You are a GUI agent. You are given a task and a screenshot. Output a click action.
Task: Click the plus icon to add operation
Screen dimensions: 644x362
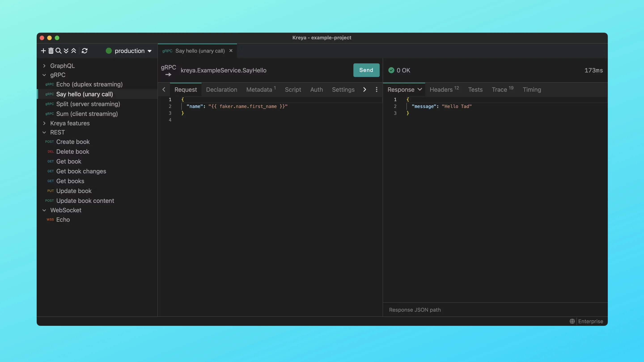coord(43,51)
